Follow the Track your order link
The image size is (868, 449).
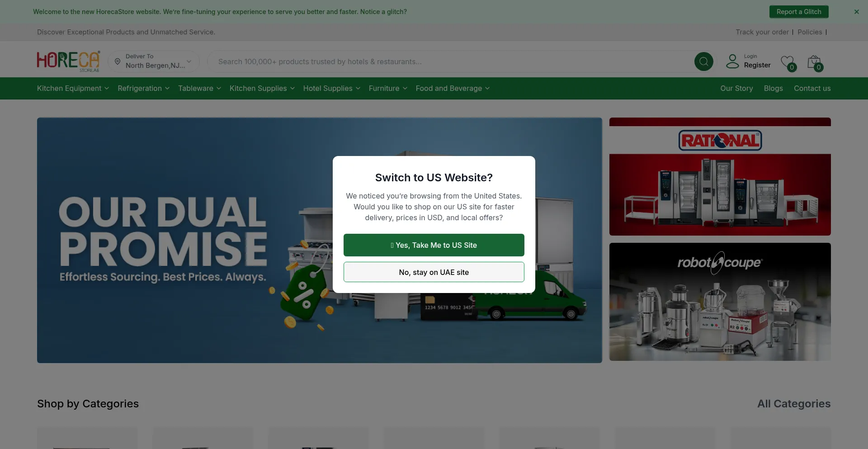(x=762, y=32)
